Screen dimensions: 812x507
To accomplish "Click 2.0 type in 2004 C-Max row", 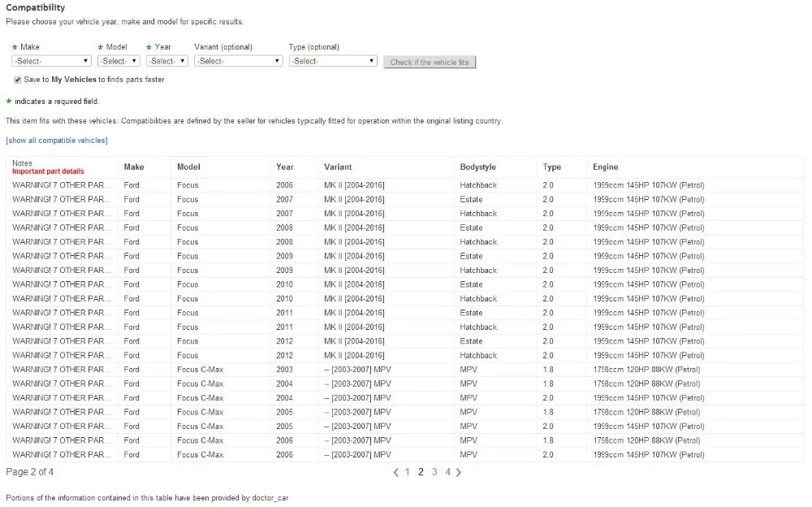I will 548,398.
